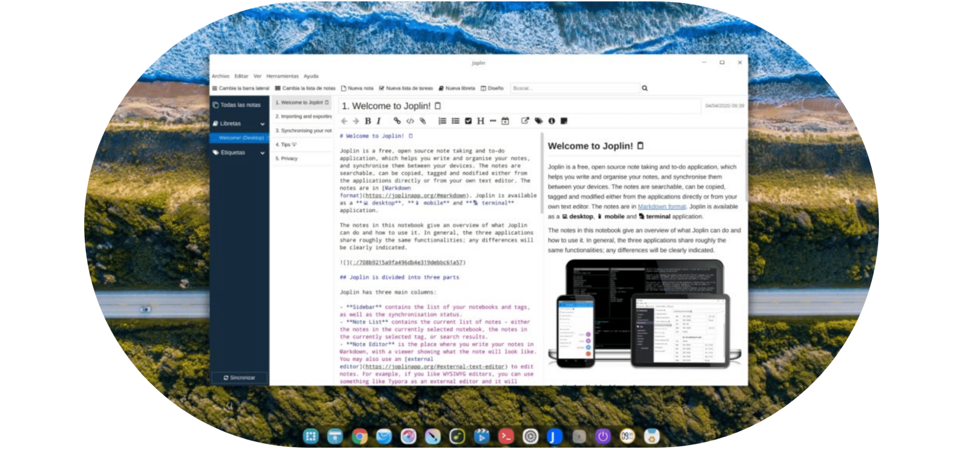The width and height of the screenshot is (980, 450).
Task: Insert a numbered list from the toolbar
Action: pos(442,121)
